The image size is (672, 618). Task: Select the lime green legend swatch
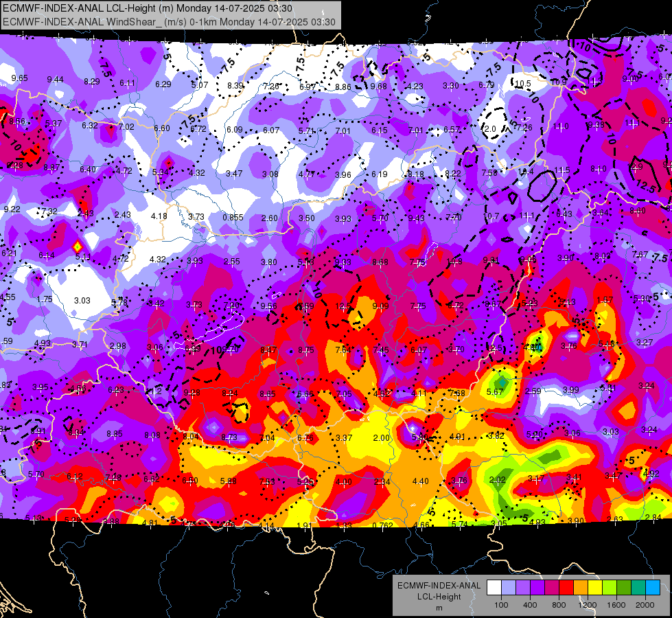tap(610, 588)
